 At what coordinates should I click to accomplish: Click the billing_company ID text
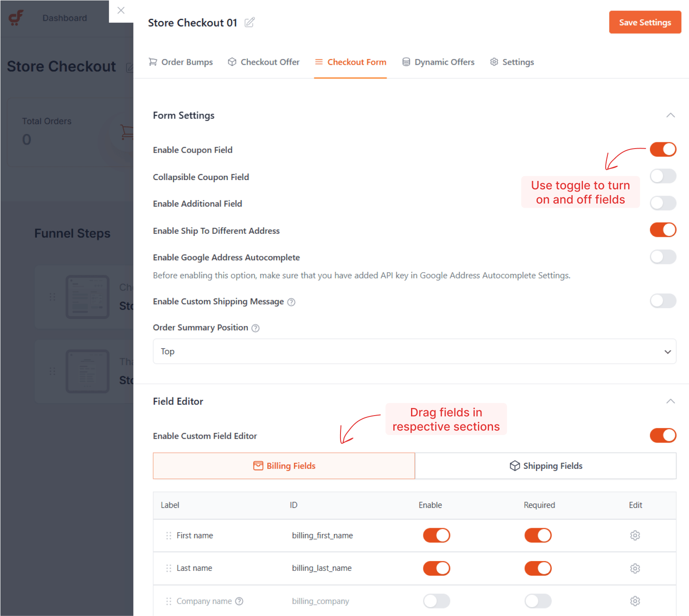320,601
